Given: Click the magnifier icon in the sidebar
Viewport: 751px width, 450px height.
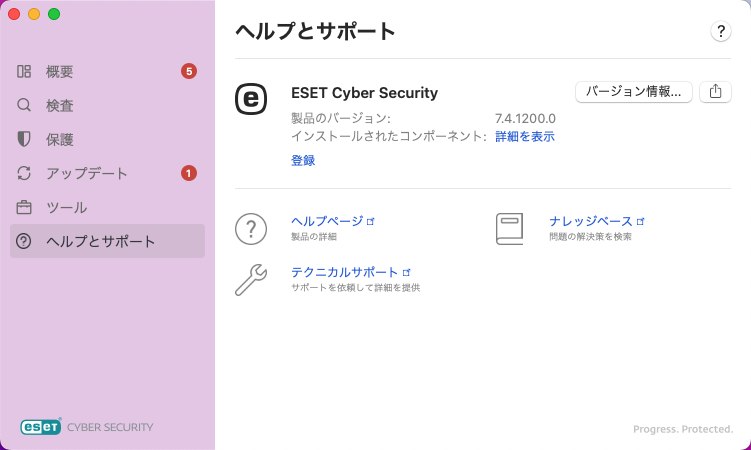Looking at the screenshot, I should (24, 105).
